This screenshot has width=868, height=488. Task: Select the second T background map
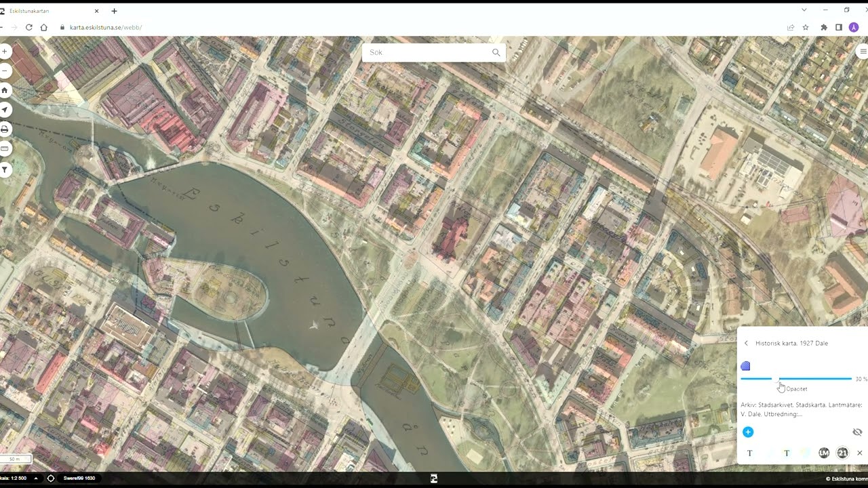787,453
